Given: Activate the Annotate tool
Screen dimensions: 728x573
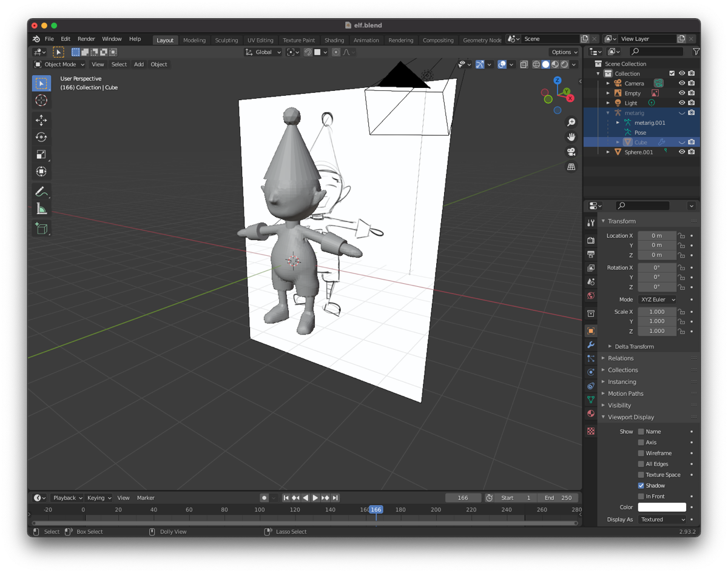Looking at the screenshot, I should click(x=41, y=192).
